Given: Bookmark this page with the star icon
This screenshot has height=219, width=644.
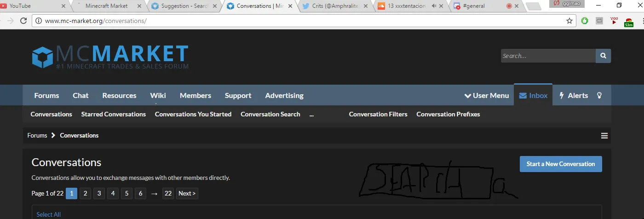Looking at the screenshot, I should tap(569, 21).
